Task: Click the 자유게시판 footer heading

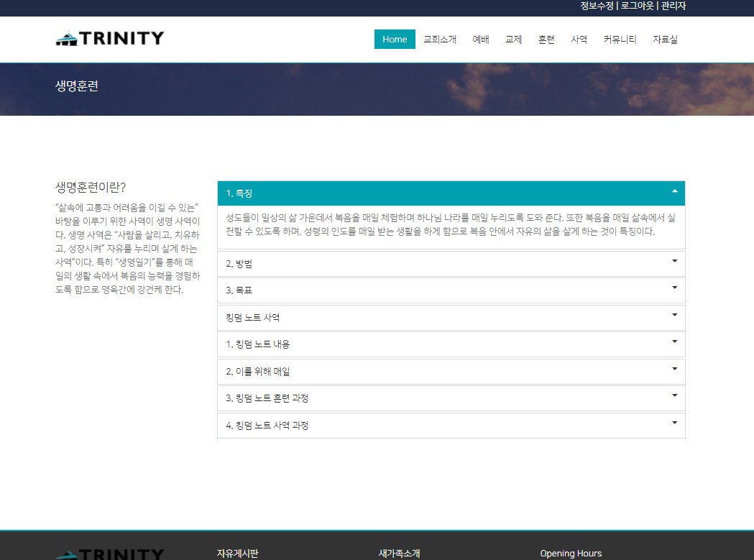Action: pos(237,554)
